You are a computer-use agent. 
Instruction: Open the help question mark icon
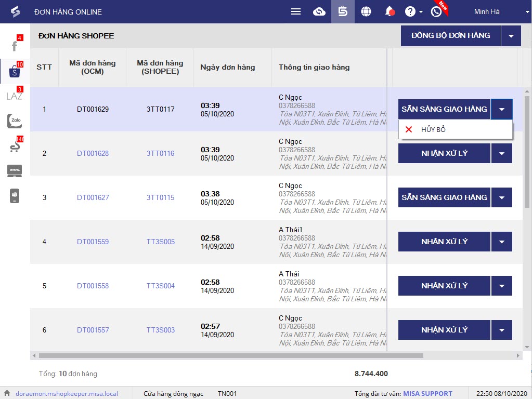coord(410,12)
